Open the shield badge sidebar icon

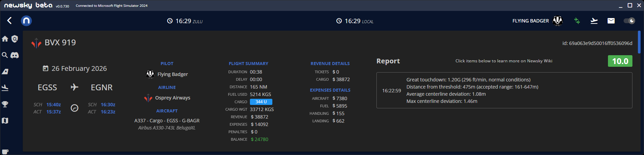pos(15,39)
